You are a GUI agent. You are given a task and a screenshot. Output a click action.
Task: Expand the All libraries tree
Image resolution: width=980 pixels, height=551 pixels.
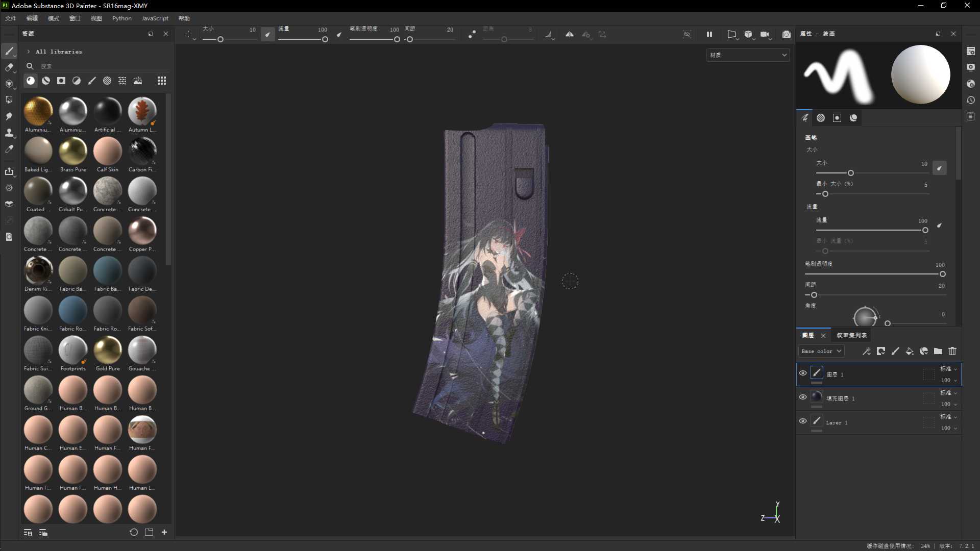click(29, 52)
